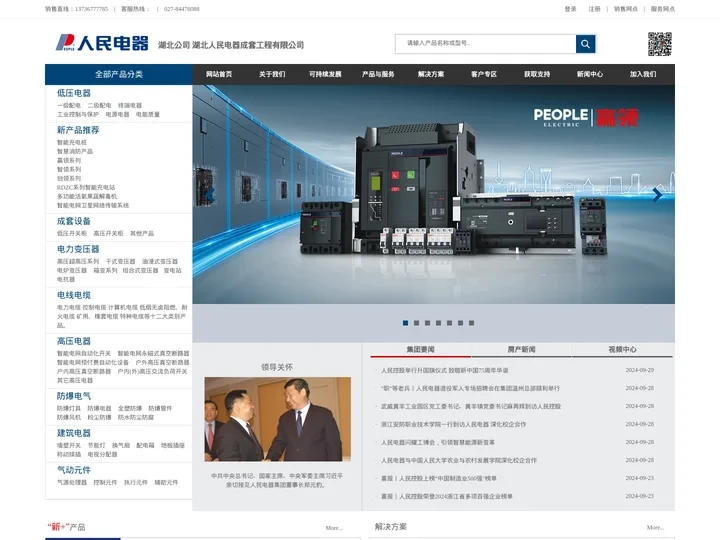720x540 pixels.
Task: Click 服务网点 link at top
Action: 663,9
